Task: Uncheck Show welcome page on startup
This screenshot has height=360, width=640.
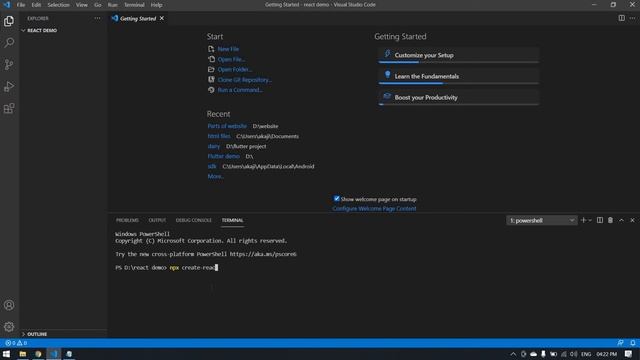Action: click(337, 199)
